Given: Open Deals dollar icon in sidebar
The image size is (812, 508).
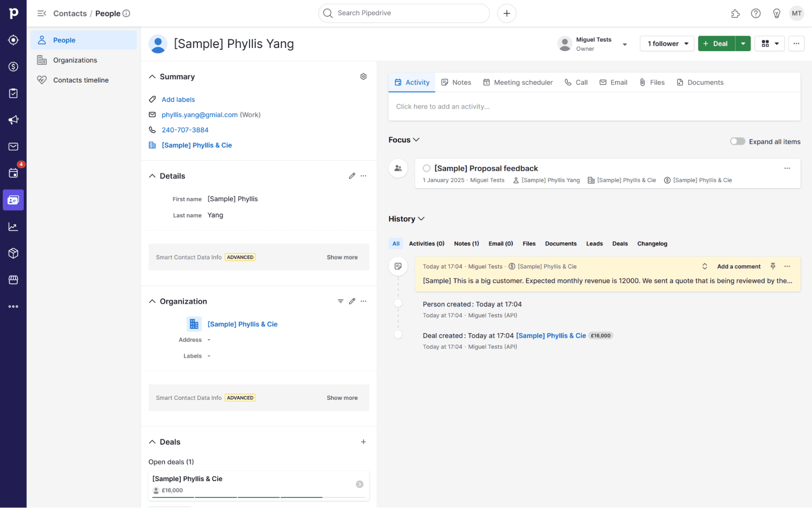Looking at the screenshot, I should 13,67.
